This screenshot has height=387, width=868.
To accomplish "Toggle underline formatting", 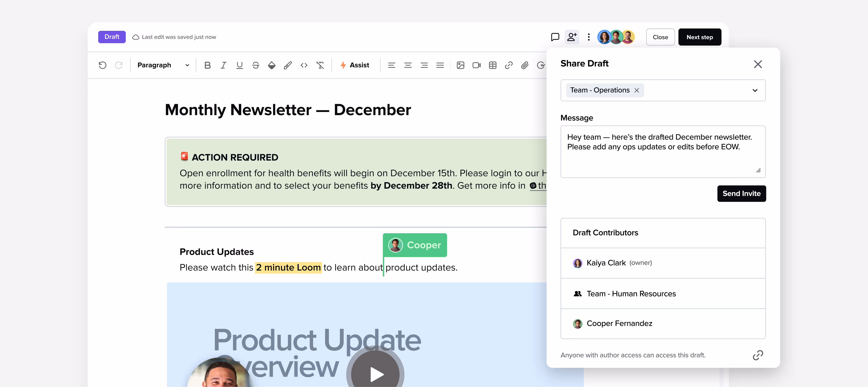I will click(x=240, y=65).
